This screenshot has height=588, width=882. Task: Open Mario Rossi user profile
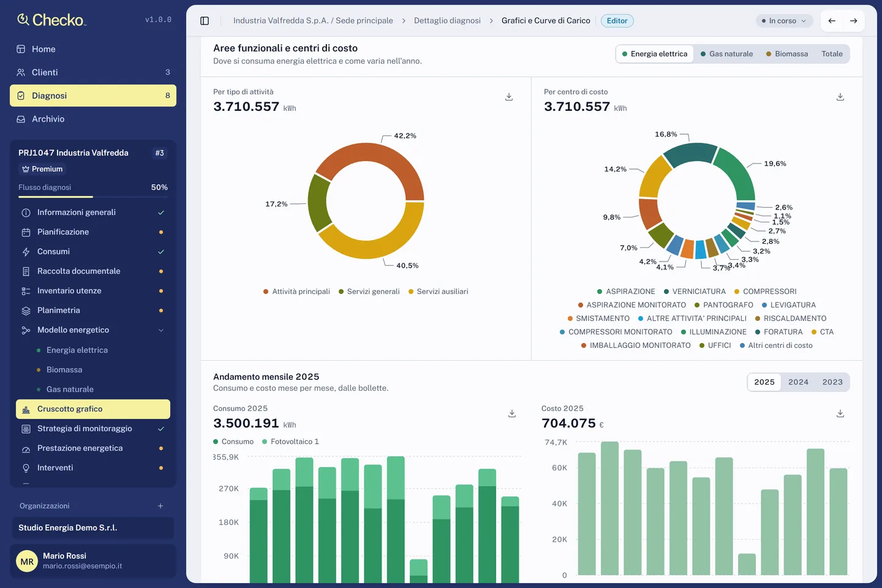pos(93,560)
